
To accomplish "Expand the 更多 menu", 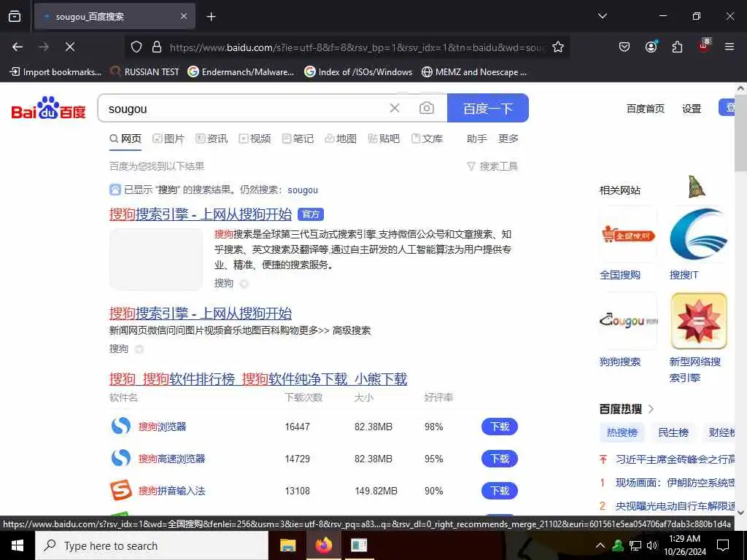I will point(508,139).
